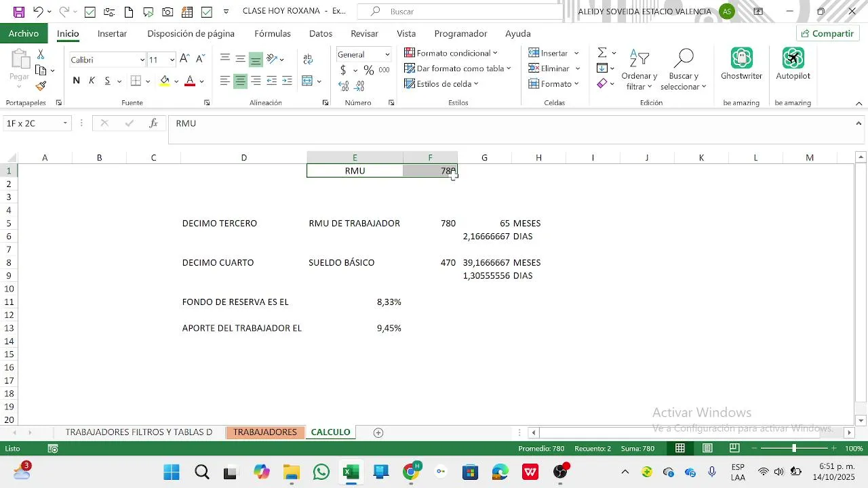Screen dimensions: 868x488
Task: Toggle Bold formatting (N)
Action: (76, 81)
